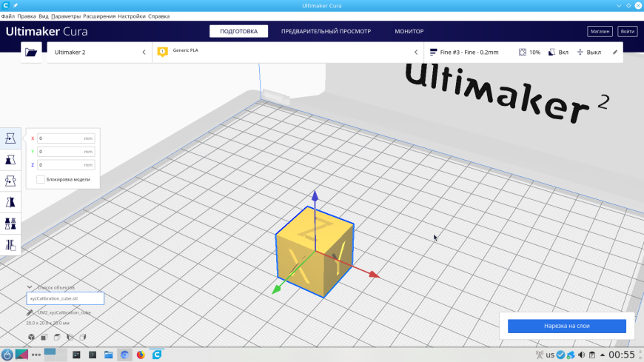
Task: Click the 10% infill icon
Action: click(x=523, y=52)
